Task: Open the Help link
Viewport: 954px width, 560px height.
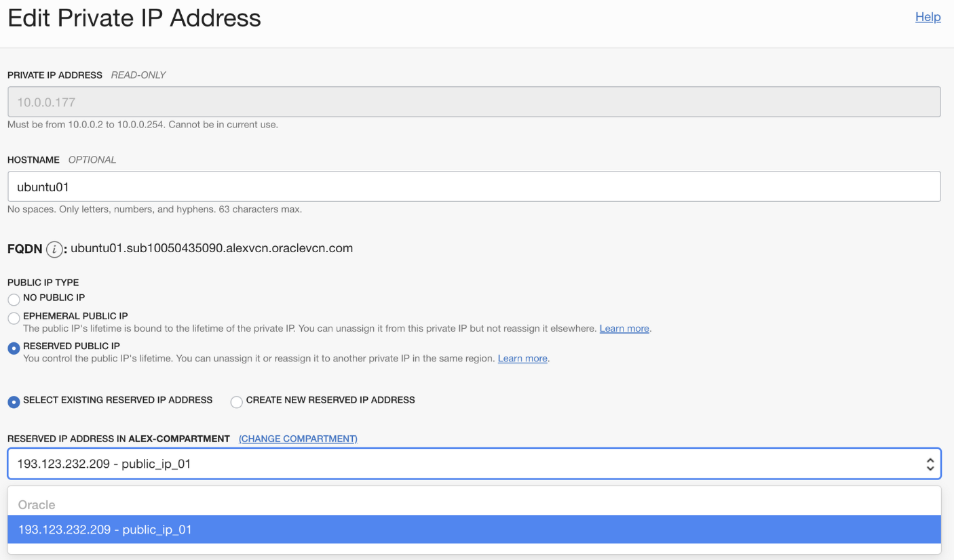Action: [x=928, y=17]
